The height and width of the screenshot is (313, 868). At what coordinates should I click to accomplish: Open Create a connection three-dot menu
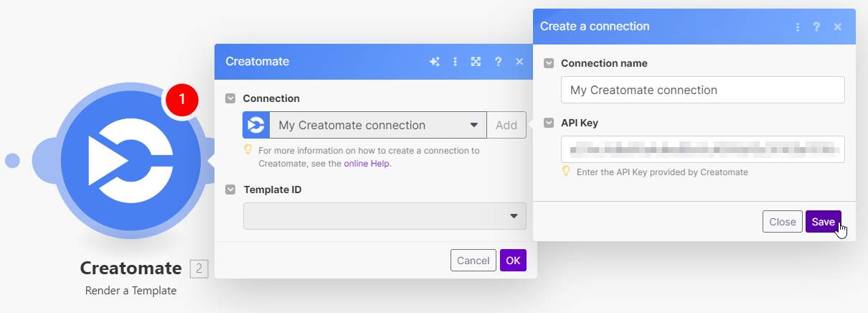click(798, 27)
